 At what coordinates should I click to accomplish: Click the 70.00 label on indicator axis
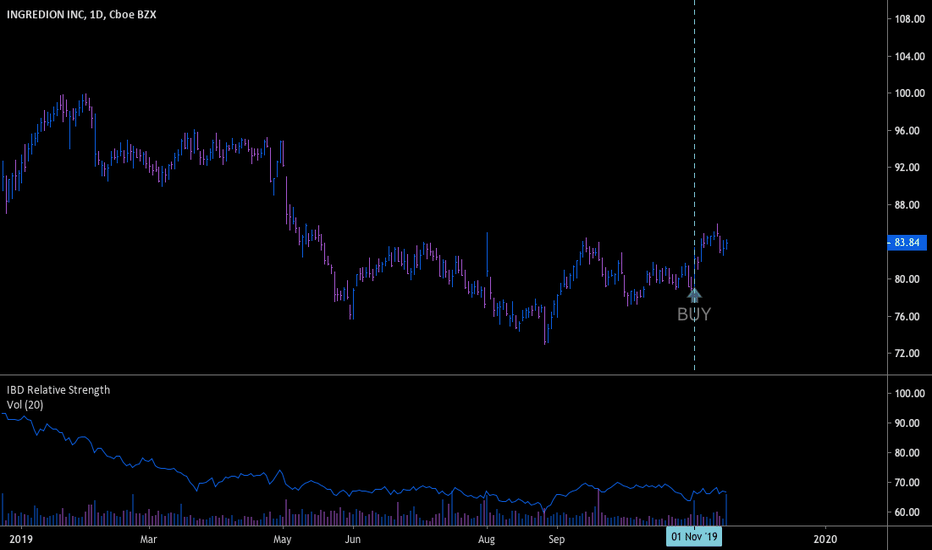(907, 483)
